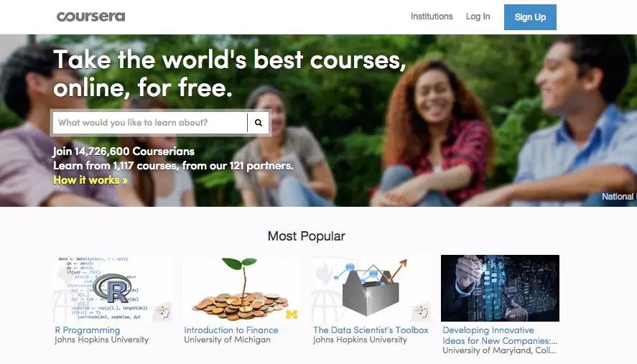637x364 pixels.
Task: Open The Data Scientist's Toolbox title link
Action: 371,330
